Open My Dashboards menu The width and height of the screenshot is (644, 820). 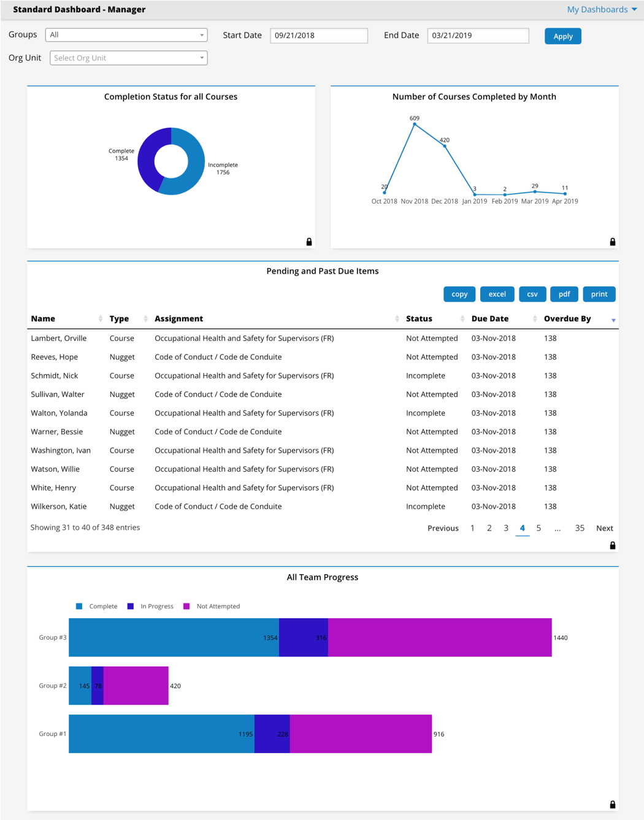pos(601,9)
